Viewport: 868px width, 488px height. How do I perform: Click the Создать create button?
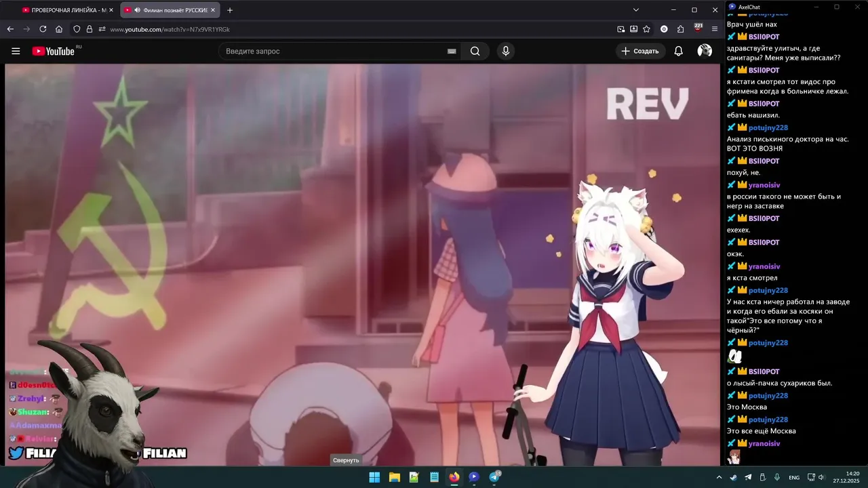pos(639,51)
